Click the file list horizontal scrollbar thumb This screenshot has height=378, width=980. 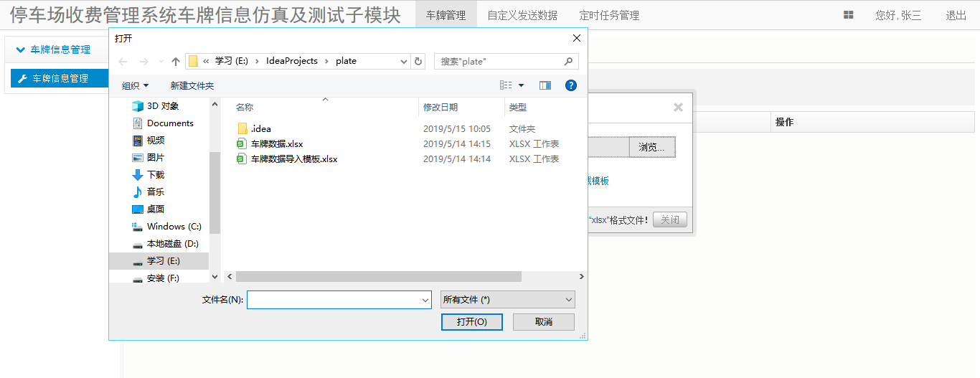pyautogui.click(x=378, y=277)
